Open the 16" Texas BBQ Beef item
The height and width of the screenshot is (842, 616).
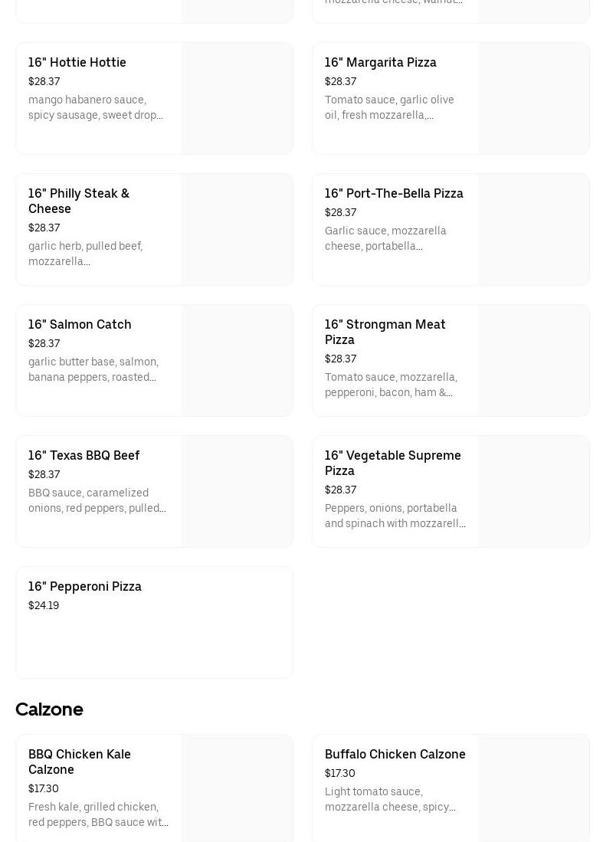84,456
